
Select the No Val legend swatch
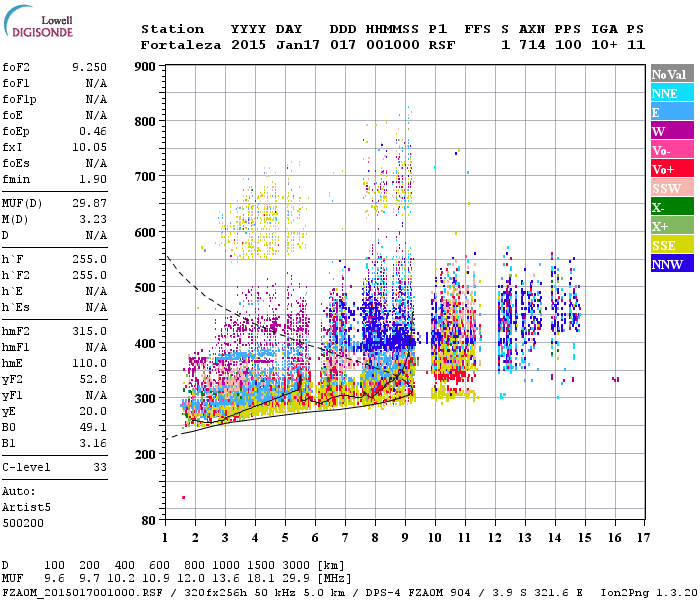pyautogui.click(x=672, y=74)
